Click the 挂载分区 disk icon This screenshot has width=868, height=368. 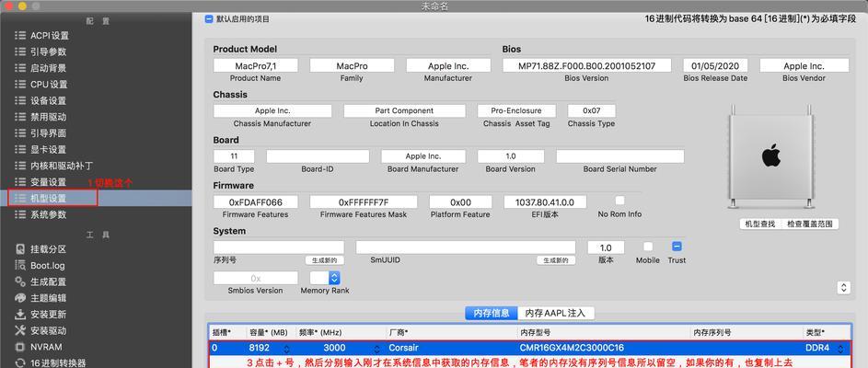20,249
